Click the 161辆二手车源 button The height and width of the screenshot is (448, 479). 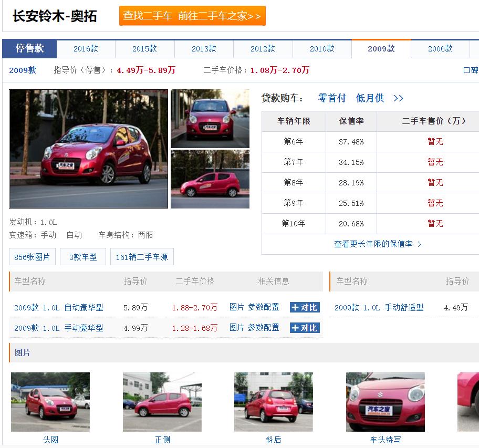coord(142,257)
